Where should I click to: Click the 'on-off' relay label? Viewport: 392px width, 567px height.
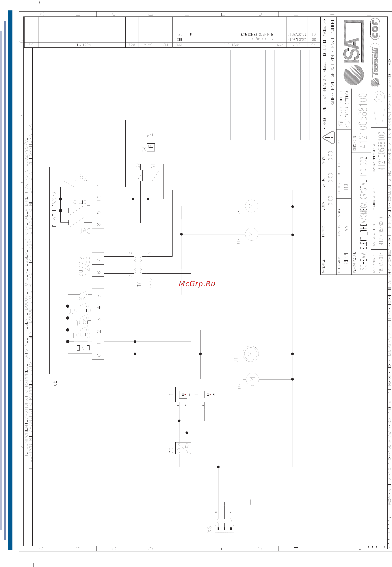80,311
